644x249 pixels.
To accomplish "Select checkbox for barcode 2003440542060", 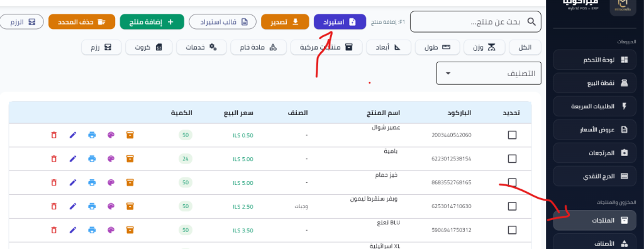I will pyautogui.click(x=512, y=135).
